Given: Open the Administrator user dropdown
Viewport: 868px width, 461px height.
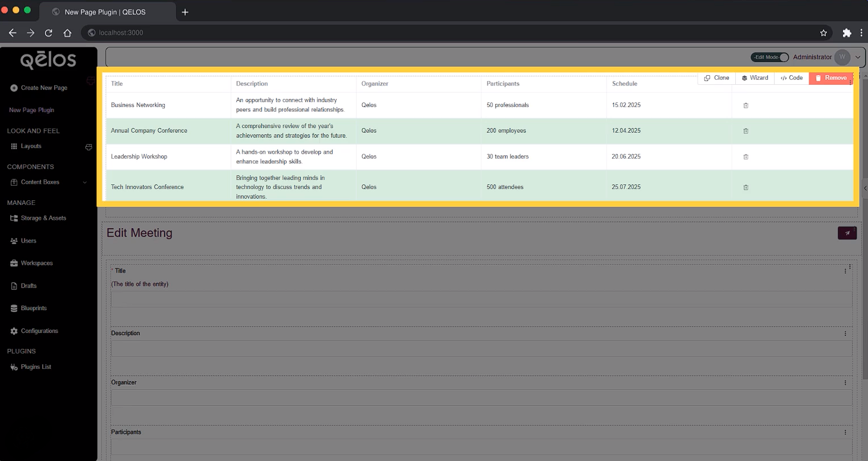Looking at the screenshot, I should point(858,57).
